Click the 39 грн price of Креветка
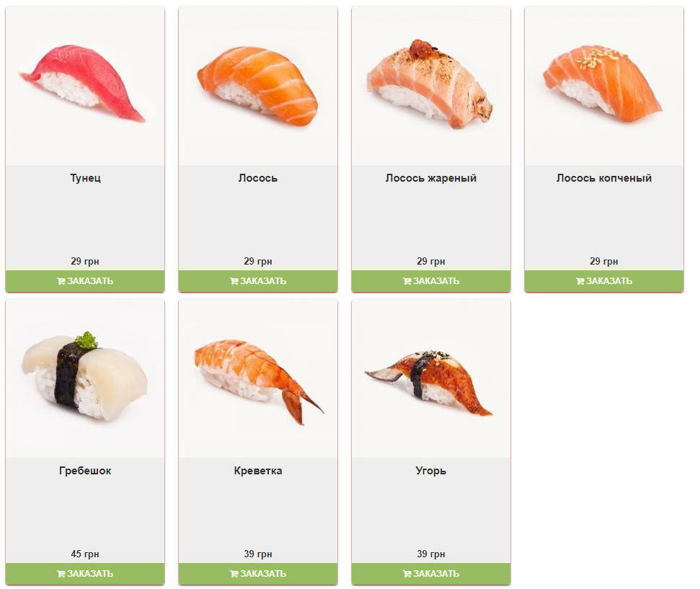 click(x=258, y=554)
